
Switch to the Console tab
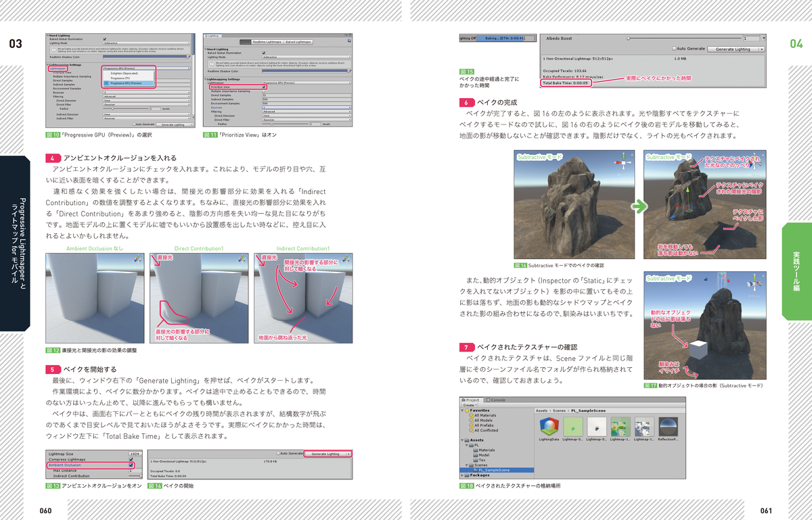pos(496,400)
